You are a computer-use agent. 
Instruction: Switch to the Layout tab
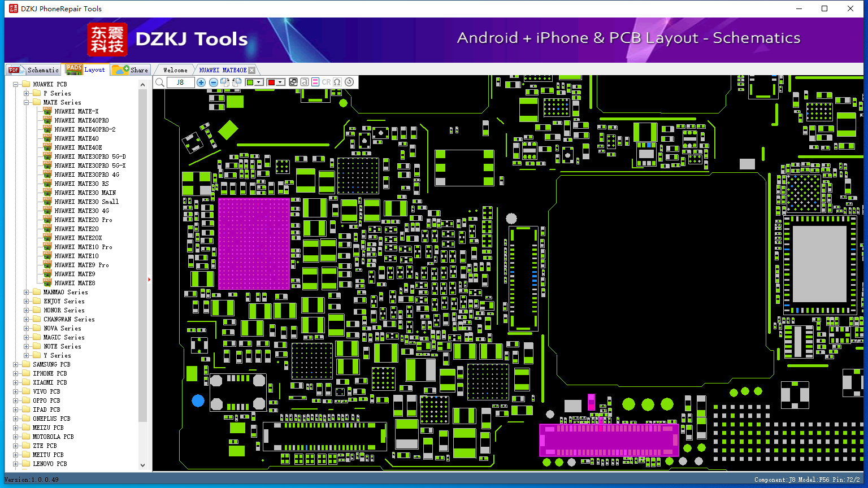click(x=86, y=69)
